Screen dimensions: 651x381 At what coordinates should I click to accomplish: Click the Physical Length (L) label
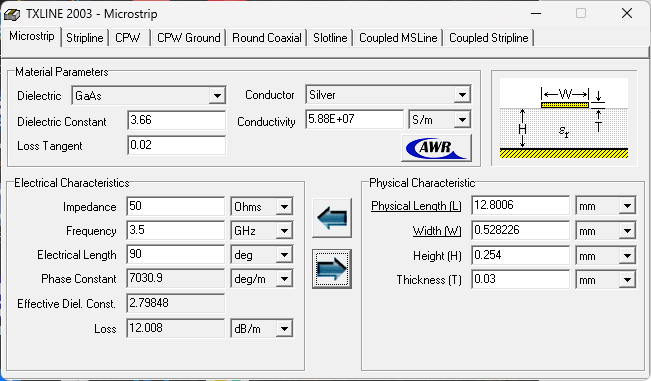point(416,206)
